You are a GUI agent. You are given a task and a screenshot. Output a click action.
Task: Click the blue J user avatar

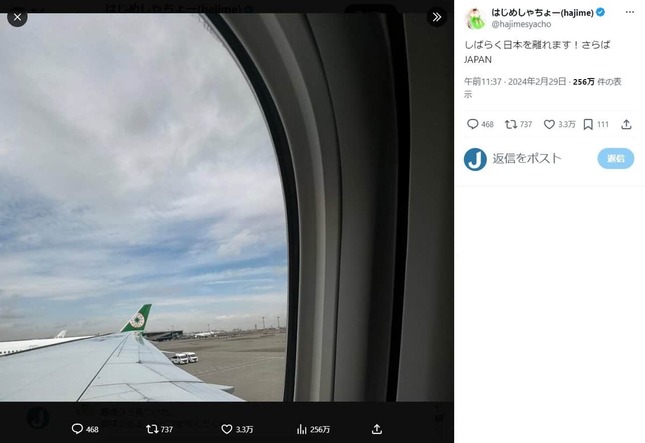(x=475, y=159)
